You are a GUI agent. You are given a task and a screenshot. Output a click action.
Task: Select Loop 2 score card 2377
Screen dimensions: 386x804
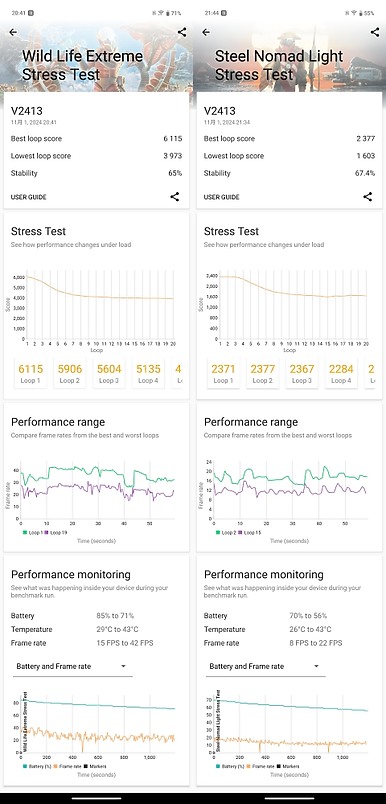(x=262, y=373)
